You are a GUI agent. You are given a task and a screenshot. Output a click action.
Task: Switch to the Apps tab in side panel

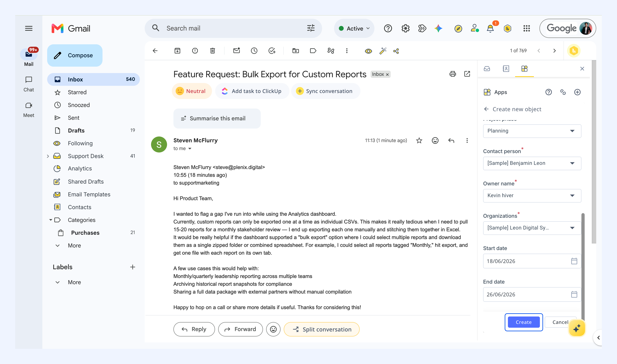[524, 69]
